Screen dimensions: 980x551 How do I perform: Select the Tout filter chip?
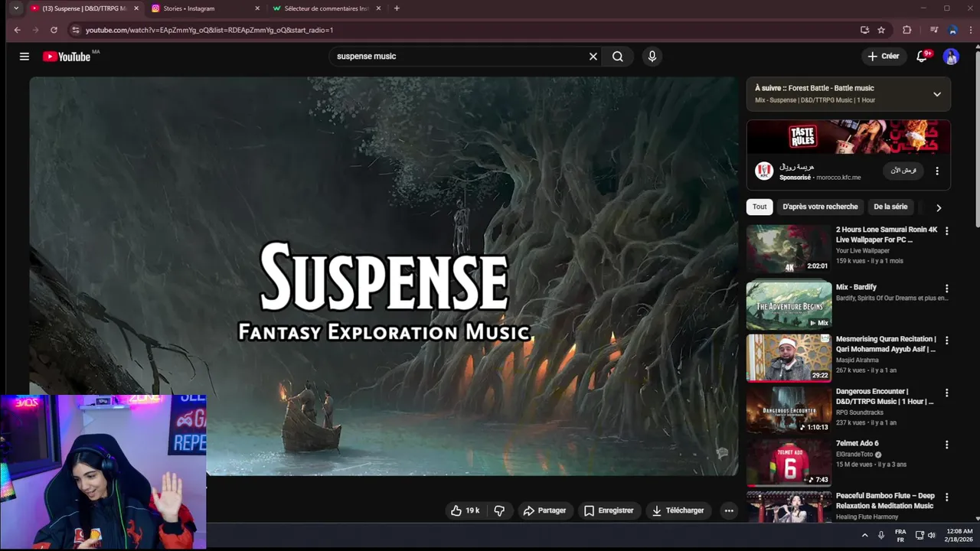(x=759, y=207)
